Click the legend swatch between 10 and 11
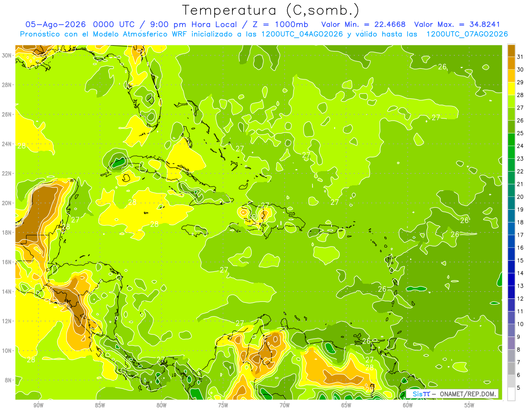 (x=511, y=317)
